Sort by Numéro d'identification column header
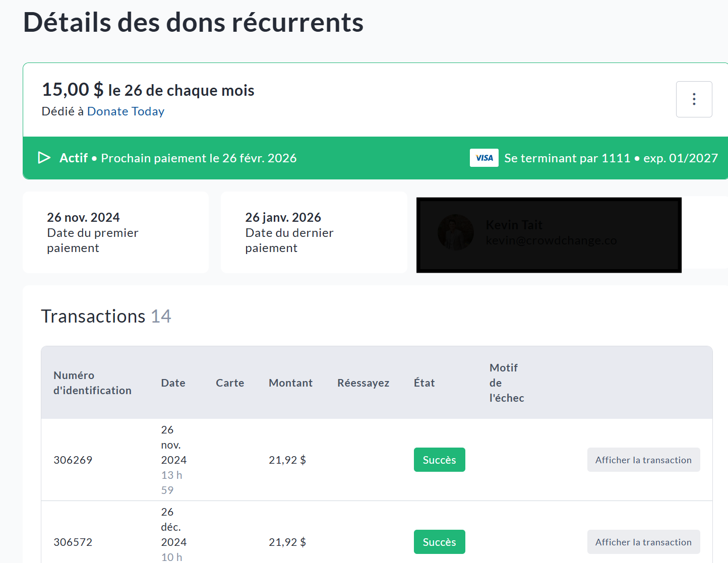 point(92,383)
